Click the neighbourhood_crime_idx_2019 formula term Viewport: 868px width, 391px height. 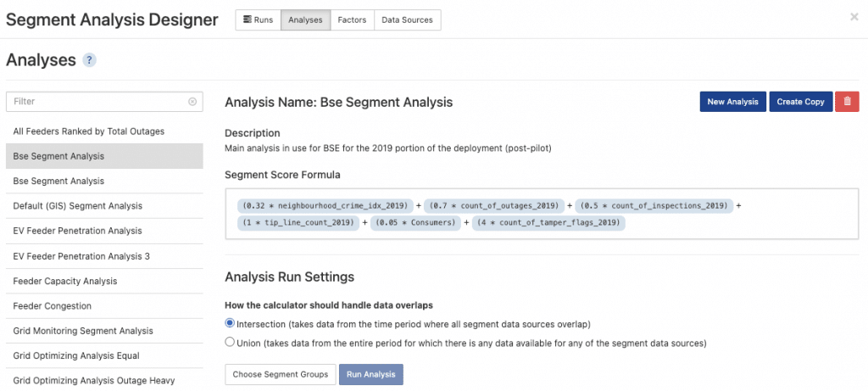coord(326,205)
